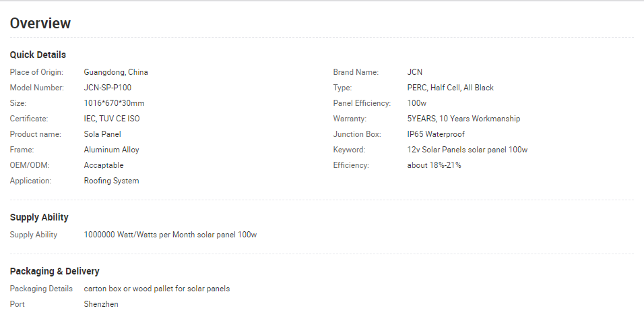
Task: Click the IEC, TUV CE ISO certificate text
Action: click(x=112, y=119)
